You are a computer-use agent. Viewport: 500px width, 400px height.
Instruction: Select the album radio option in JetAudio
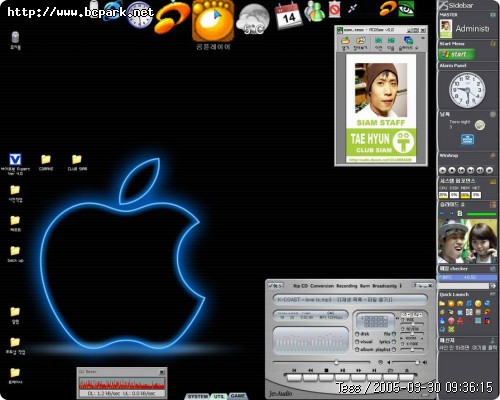(357, 349)
